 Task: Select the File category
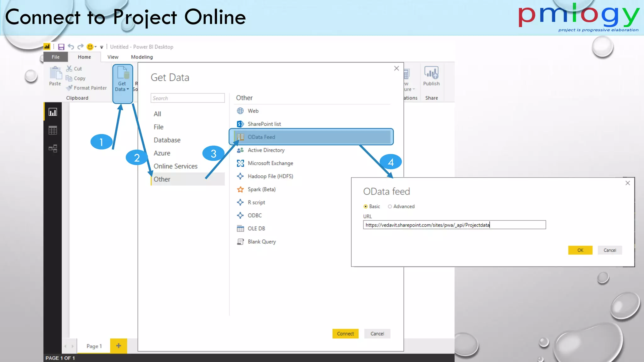(158, 127)
